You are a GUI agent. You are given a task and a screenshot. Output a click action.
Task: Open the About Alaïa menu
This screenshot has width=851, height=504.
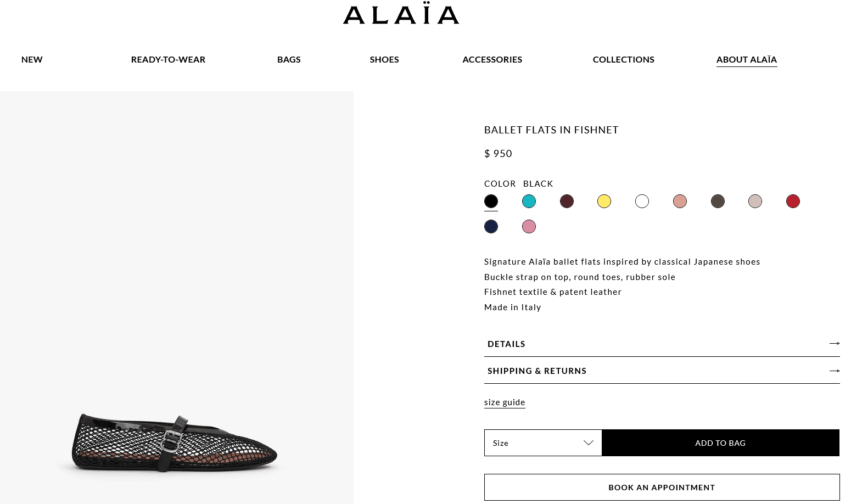tap(746, 60)
